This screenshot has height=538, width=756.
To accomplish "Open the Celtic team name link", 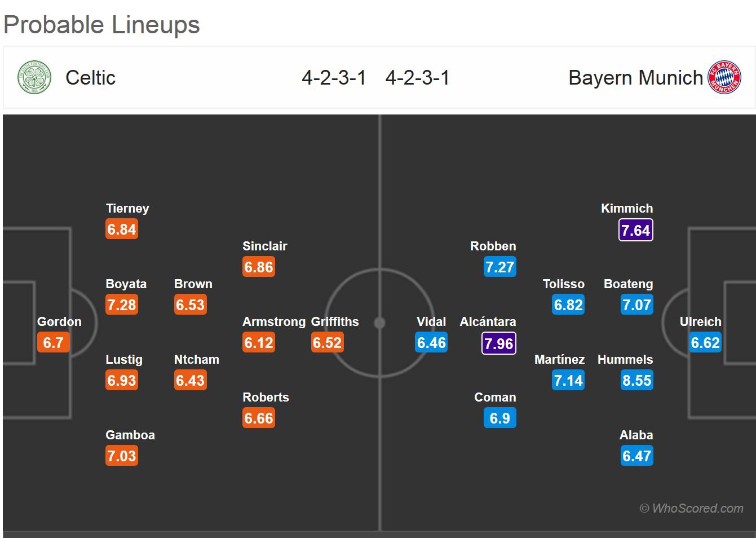I will (90, 78).
